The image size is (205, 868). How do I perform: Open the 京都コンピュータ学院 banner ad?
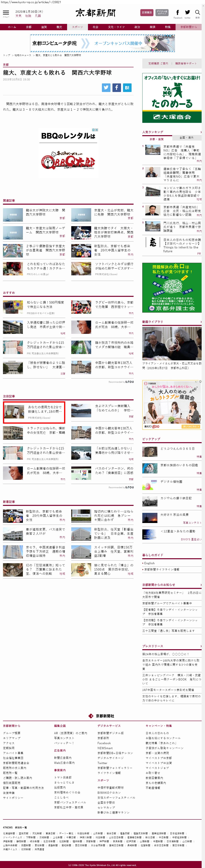click(x=103, y=43)
